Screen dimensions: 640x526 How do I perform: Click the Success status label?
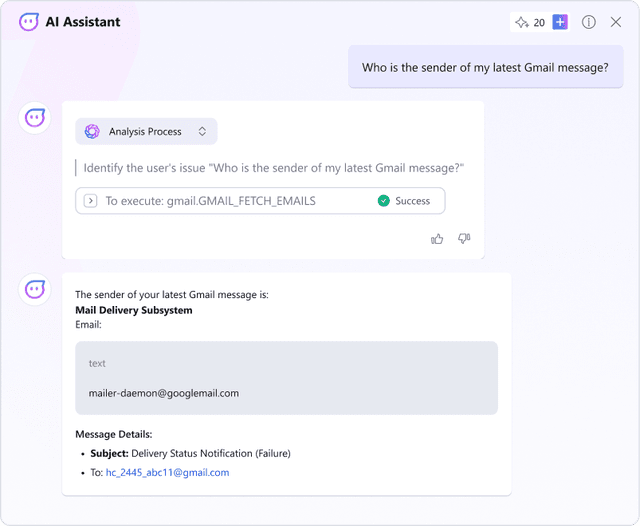tap(412, 201)
